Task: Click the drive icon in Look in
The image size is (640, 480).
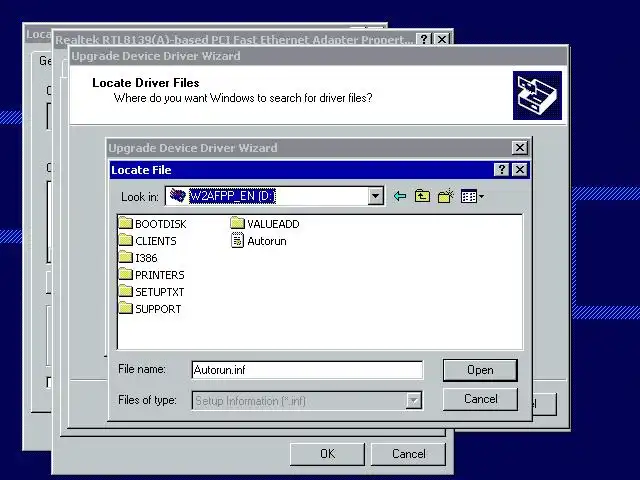Action: tap(178, 196)
